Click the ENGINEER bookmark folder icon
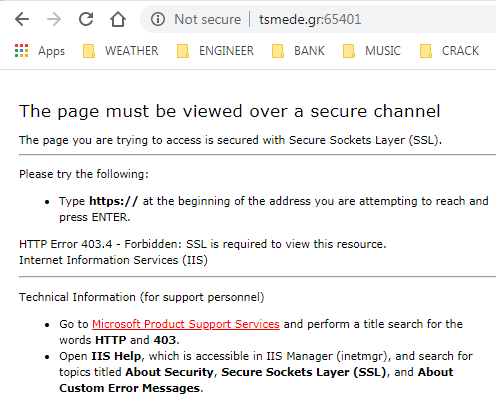 coord(183,51)
